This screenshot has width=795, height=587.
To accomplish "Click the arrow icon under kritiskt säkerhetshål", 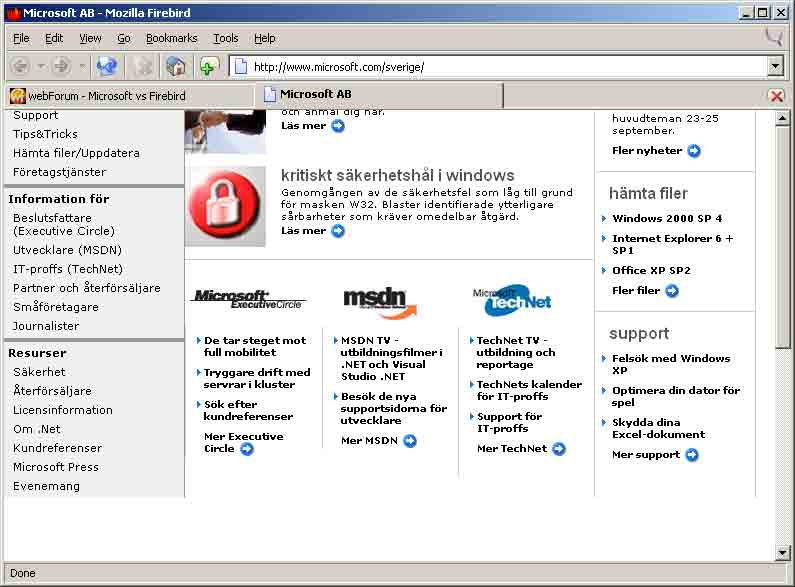I will (x=338, y=231).
